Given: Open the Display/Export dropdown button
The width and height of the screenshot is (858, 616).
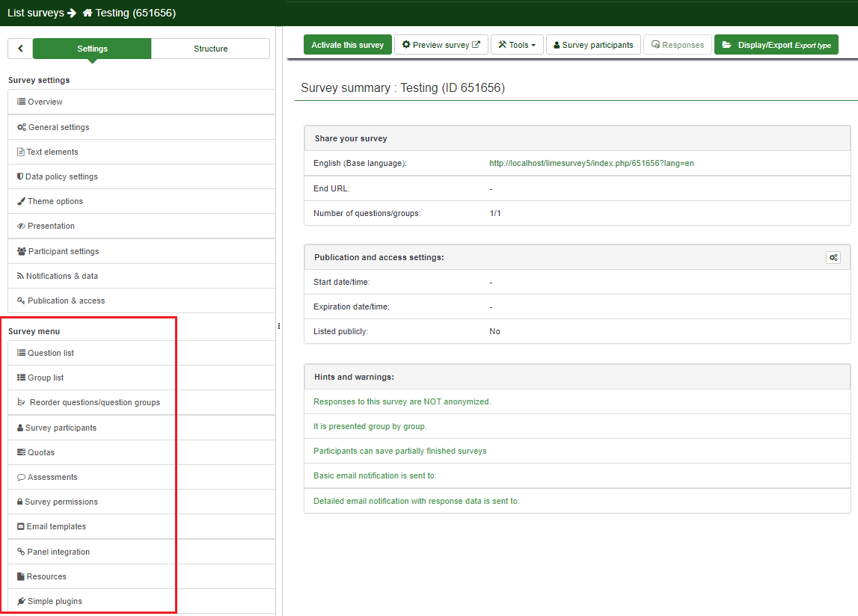Looking at the screenshot, I should tap(776, 45).
